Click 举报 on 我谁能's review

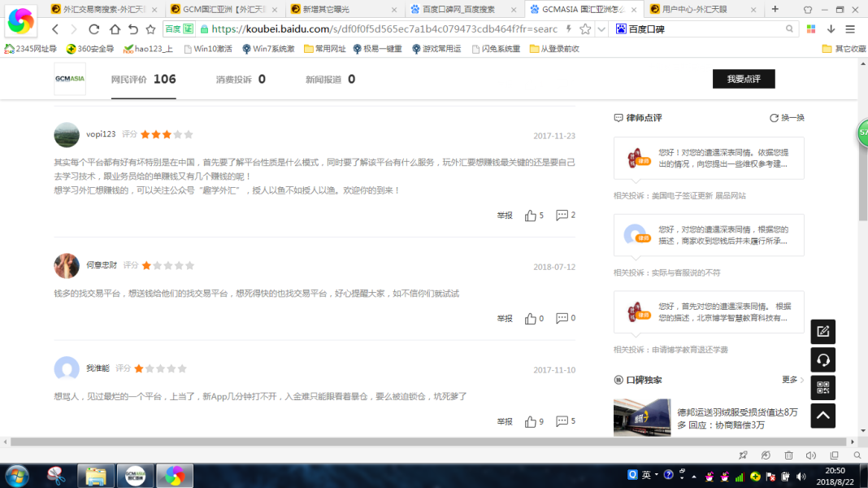click(x=505, y=422)
